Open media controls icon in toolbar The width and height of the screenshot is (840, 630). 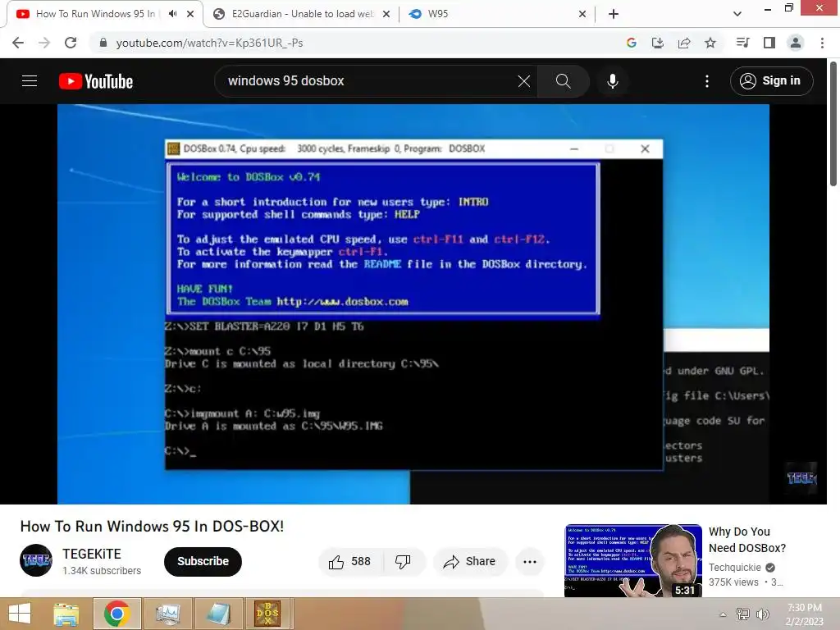(743, 43)
